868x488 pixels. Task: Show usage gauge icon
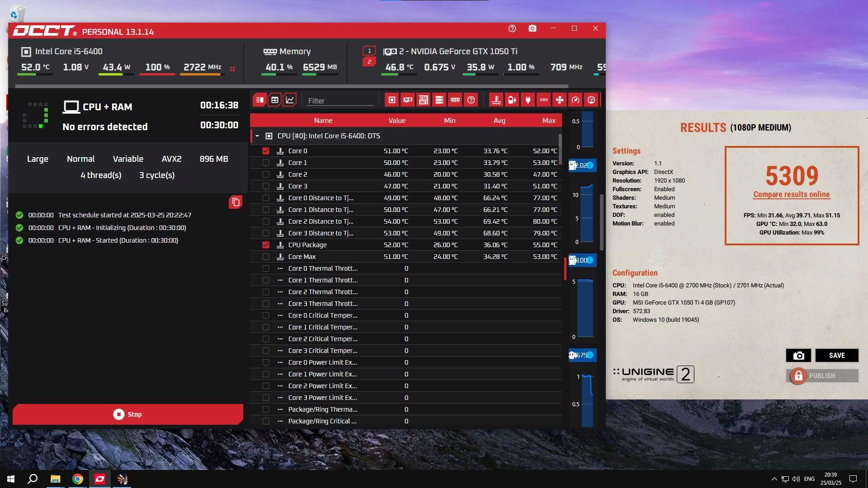[x=591, y=100]
